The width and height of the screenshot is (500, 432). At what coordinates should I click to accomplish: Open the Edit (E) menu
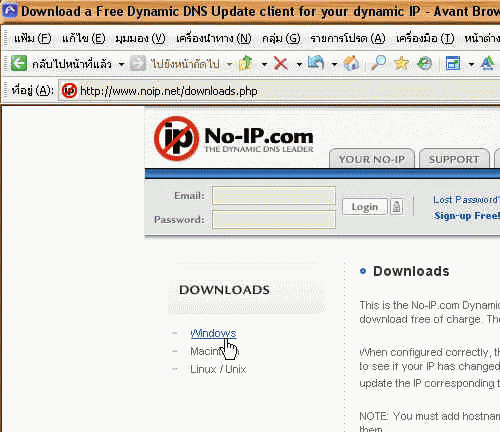[84, 38]
